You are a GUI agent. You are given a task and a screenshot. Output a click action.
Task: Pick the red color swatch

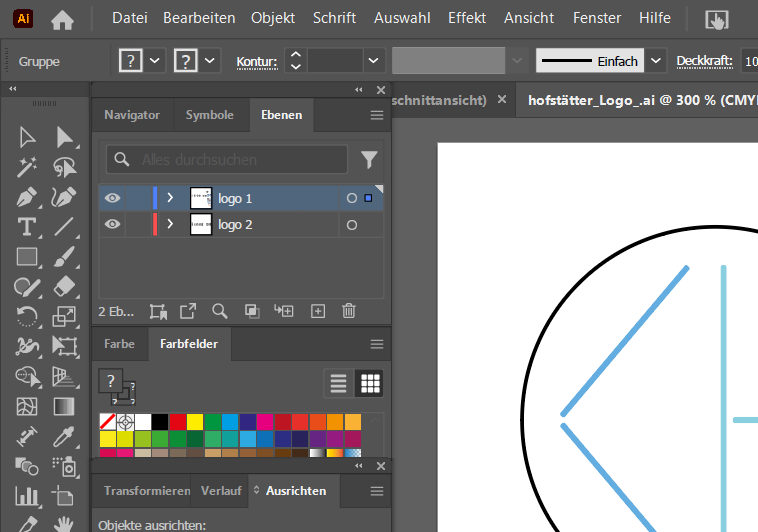(177, 422)
